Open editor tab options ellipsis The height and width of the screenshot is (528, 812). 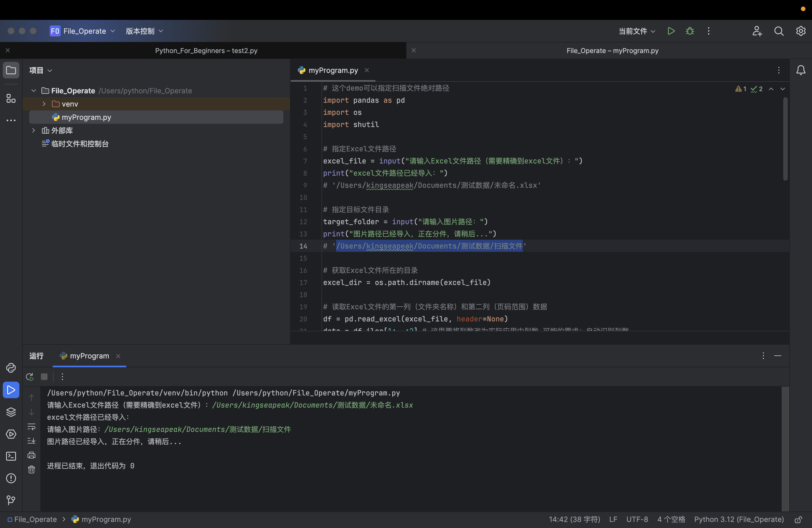tap(779, 70)
